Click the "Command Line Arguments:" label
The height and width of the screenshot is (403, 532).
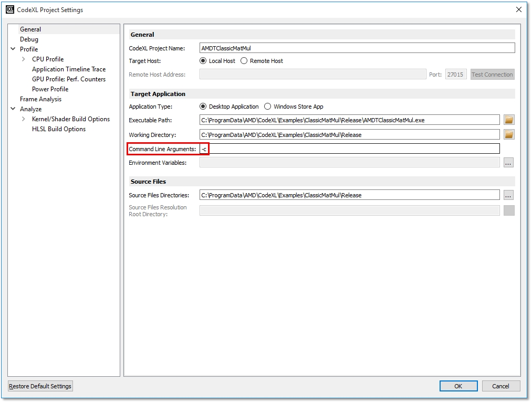click(x=162, y=149)
